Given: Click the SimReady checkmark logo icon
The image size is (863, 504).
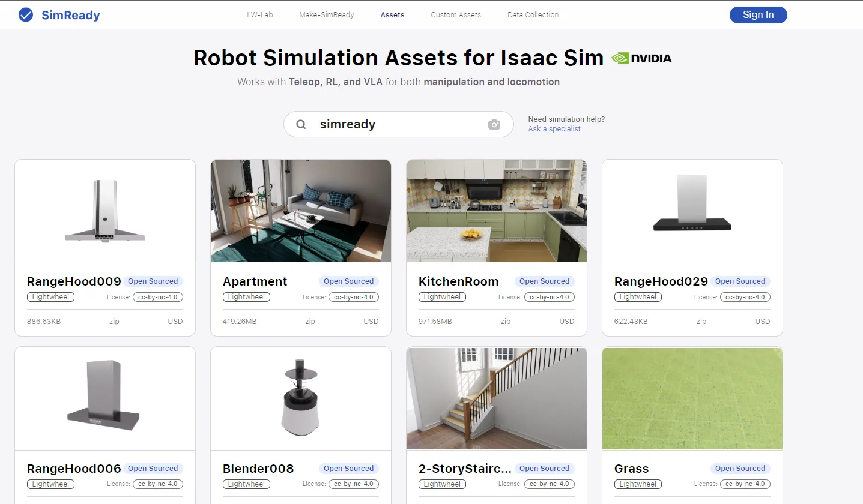Looking at the screenshot, I should 26,15.
